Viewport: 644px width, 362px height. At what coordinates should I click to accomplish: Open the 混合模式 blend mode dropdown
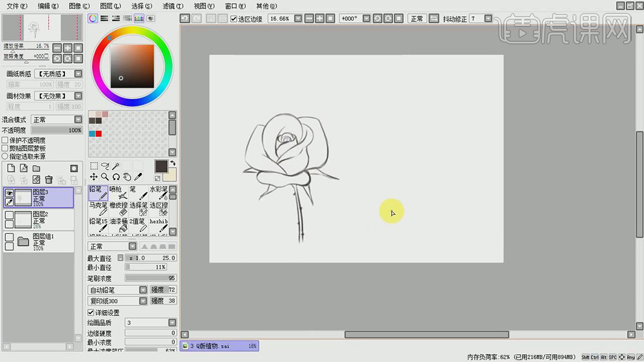78,120
